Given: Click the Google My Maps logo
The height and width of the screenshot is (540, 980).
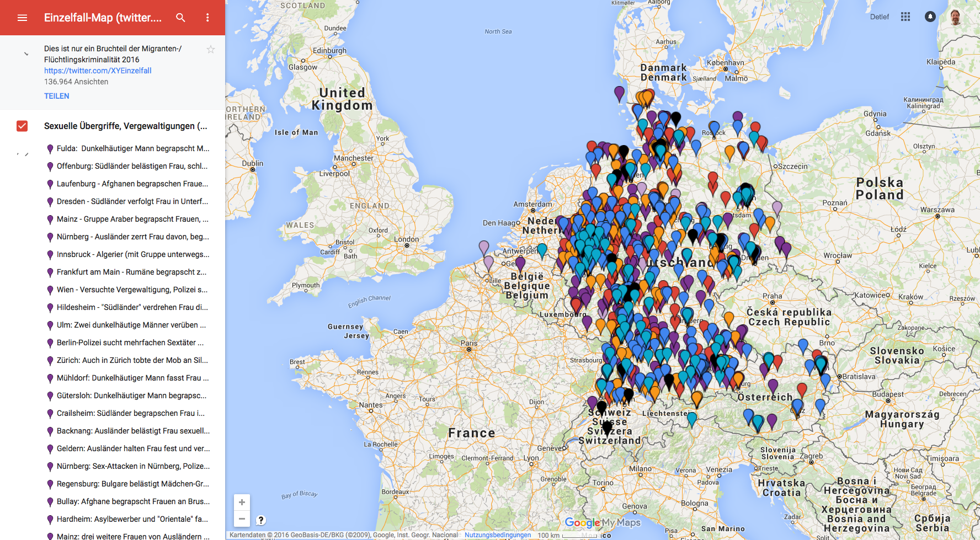Looking at the screenshot, I should (x=603, y=522).
